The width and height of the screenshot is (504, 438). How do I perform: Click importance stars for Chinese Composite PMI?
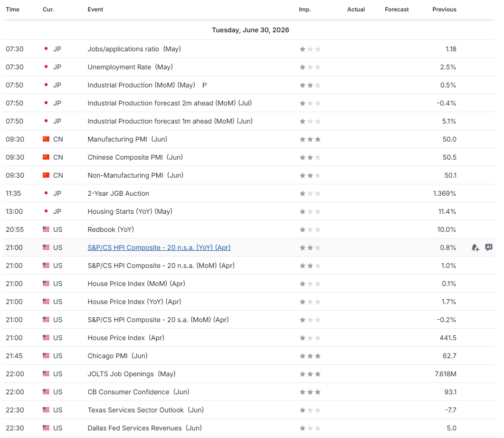310,157
